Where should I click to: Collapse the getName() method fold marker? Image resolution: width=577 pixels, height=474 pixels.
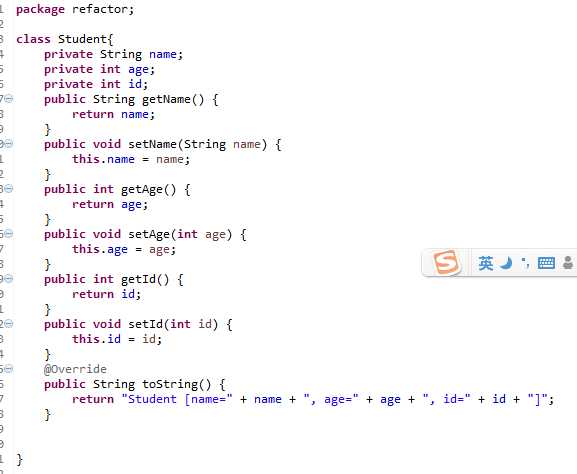[9, 99]
